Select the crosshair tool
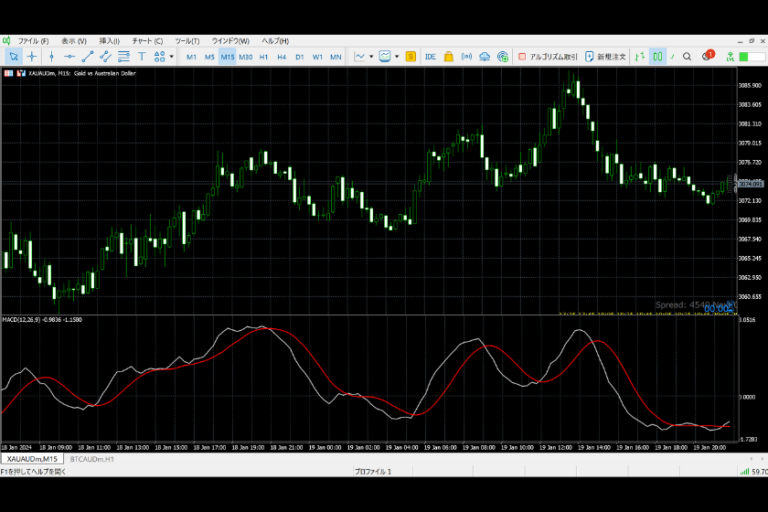The image size is (768, 512). pos(31,57)
